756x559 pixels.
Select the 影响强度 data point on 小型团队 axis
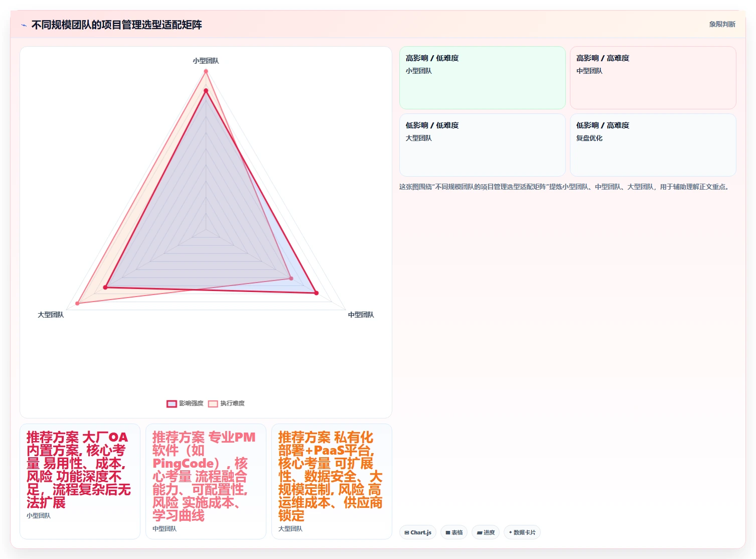click(x=206, y=91)
